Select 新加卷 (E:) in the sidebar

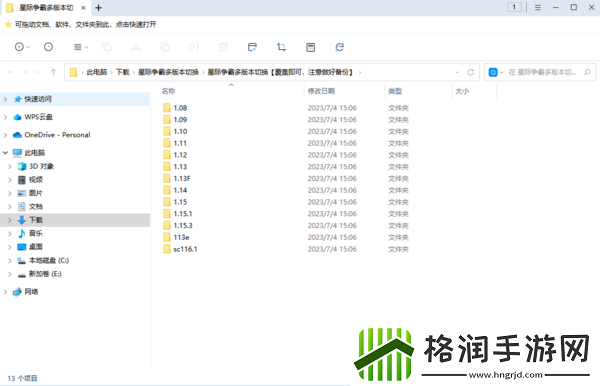pos(45,274)
